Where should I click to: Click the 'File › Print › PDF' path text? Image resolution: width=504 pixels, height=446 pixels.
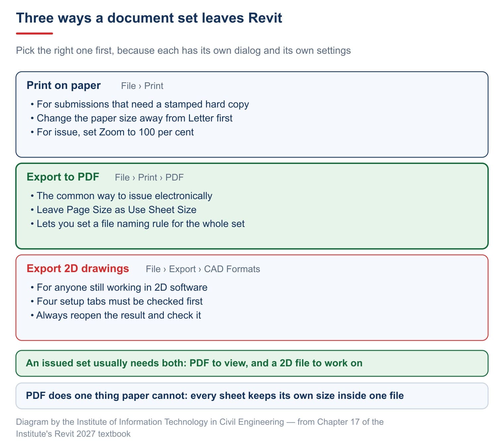click(x=149, y=178)
